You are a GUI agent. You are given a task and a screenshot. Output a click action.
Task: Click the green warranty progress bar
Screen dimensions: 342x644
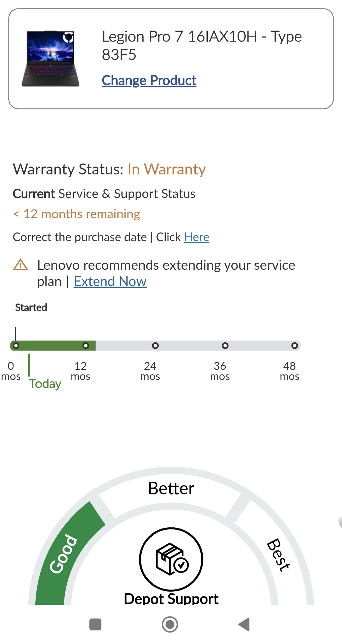click(50, 346)
